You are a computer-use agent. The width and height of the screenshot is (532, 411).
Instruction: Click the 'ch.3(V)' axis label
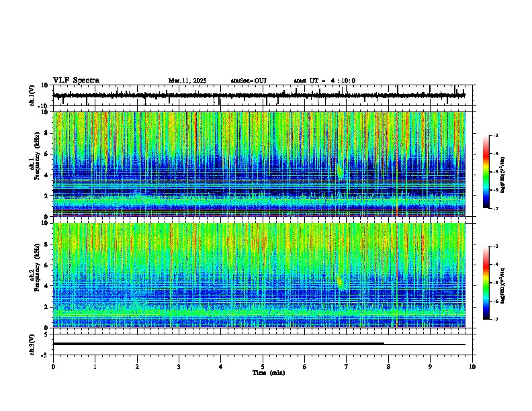[x=32, y=345]
